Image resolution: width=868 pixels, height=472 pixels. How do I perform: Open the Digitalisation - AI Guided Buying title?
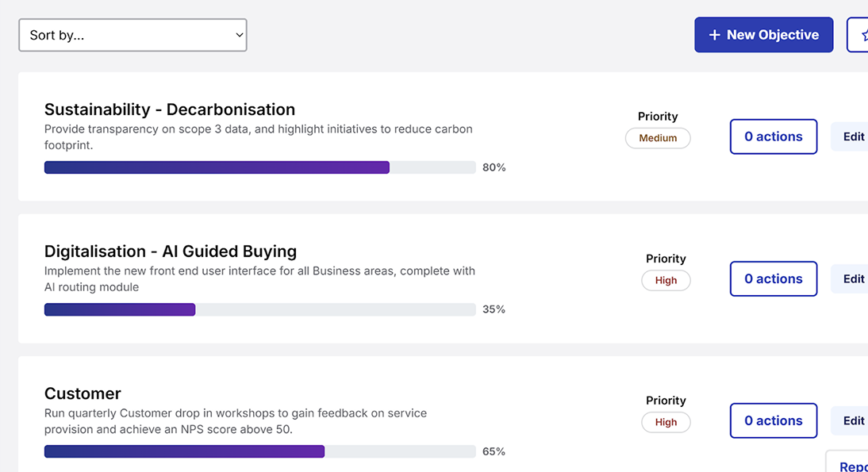pyautogui.click(x=171, y=251)
